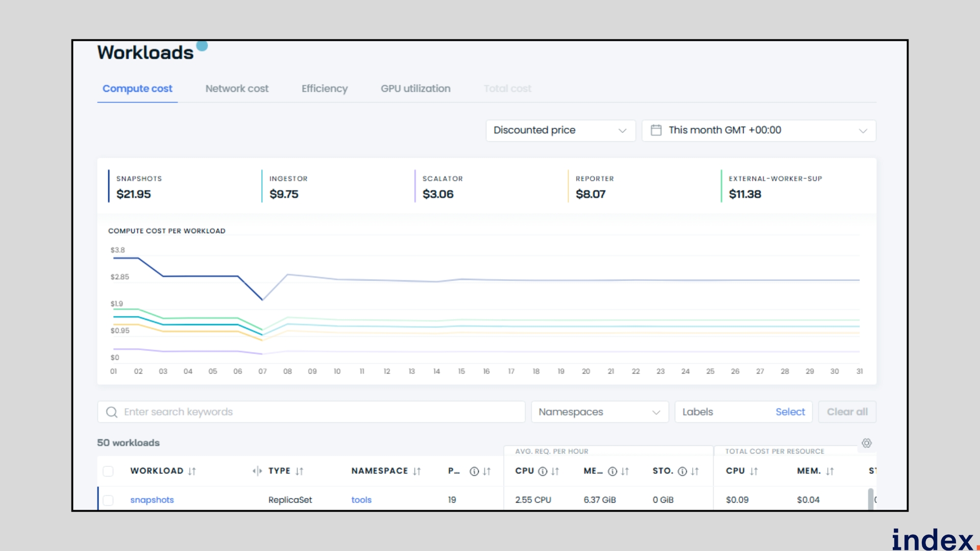Switch to the Network cost tab
This screenshot has width=980, height=551.
point(237,88)
